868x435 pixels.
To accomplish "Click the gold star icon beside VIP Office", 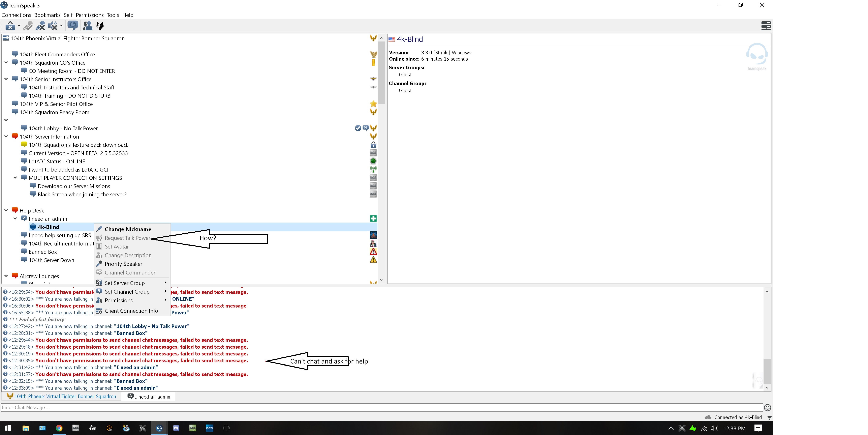I will (373, 104).
